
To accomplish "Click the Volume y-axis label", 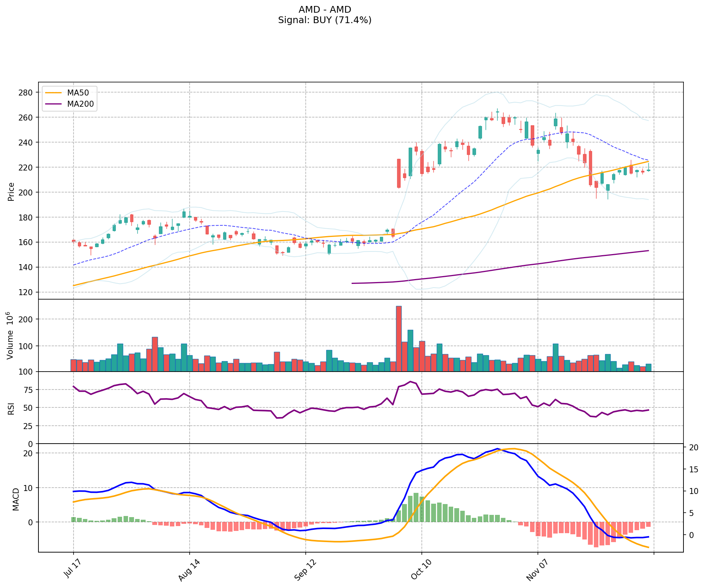I will coord(11,335).
